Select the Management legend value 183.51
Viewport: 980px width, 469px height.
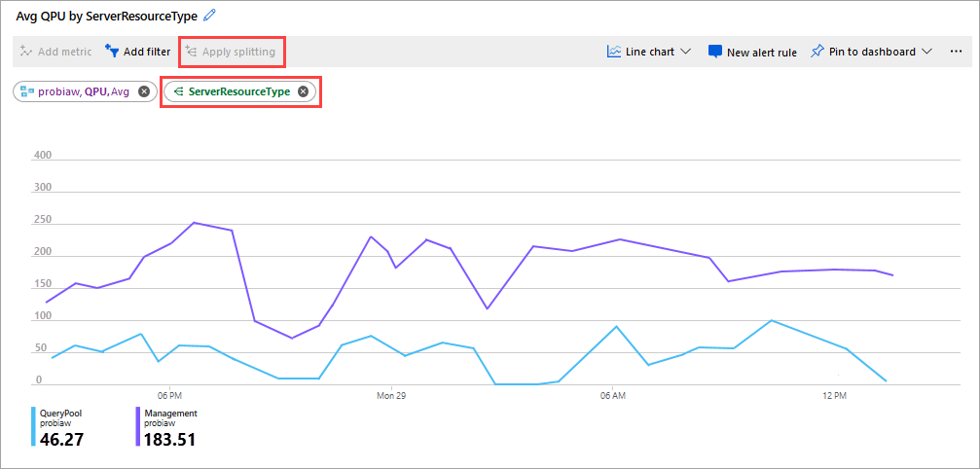[169, 439]
